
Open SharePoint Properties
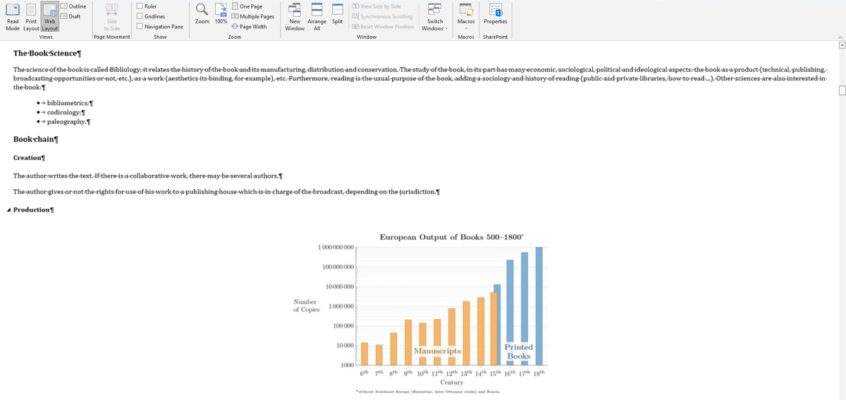point(495,14)
